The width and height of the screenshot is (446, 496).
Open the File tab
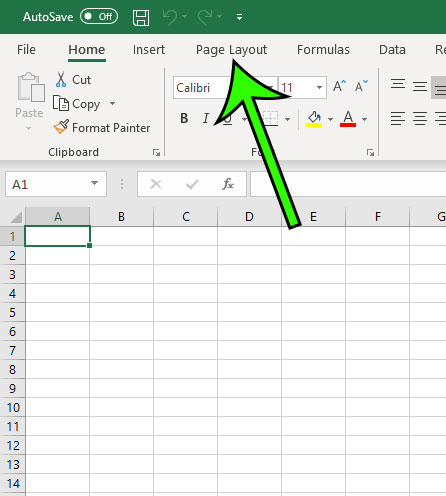[x=26, y=50]
